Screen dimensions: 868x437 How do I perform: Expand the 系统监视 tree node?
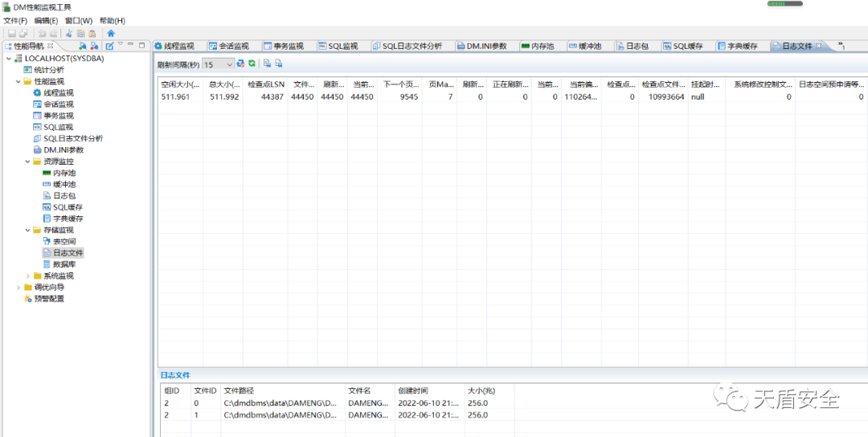point(28,276)
